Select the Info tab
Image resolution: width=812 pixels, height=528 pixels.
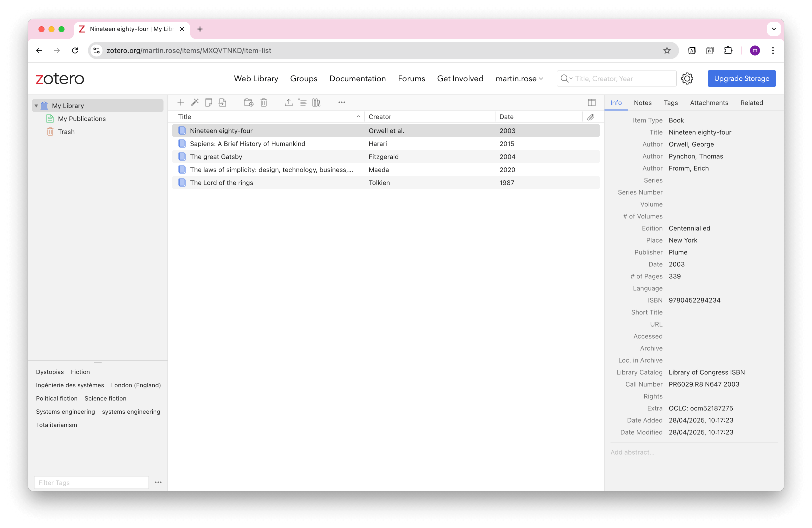coord(616,103)
